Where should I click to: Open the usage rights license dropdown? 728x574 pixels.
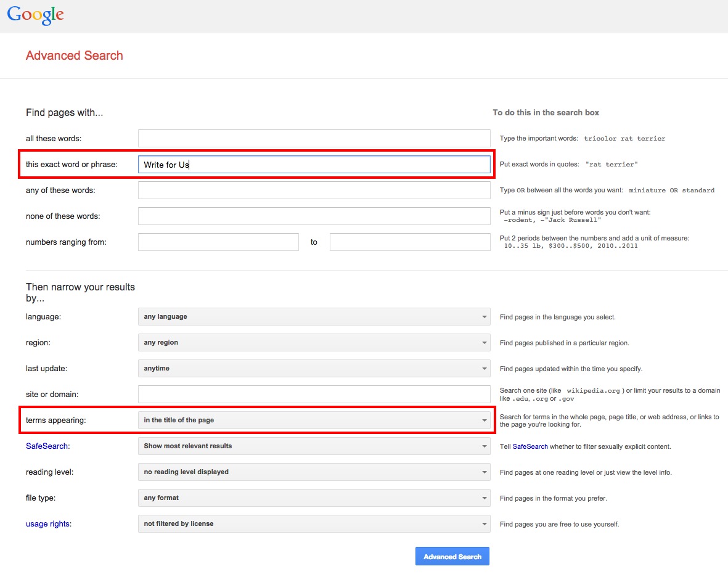(x=314, y=524)
